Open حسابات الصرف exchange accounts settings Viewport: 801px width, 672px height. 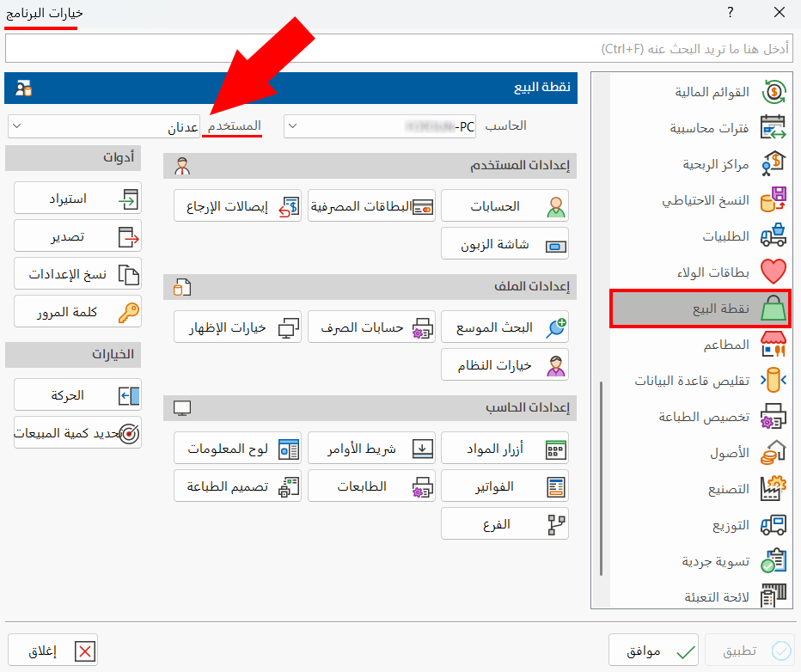[371, 327]
